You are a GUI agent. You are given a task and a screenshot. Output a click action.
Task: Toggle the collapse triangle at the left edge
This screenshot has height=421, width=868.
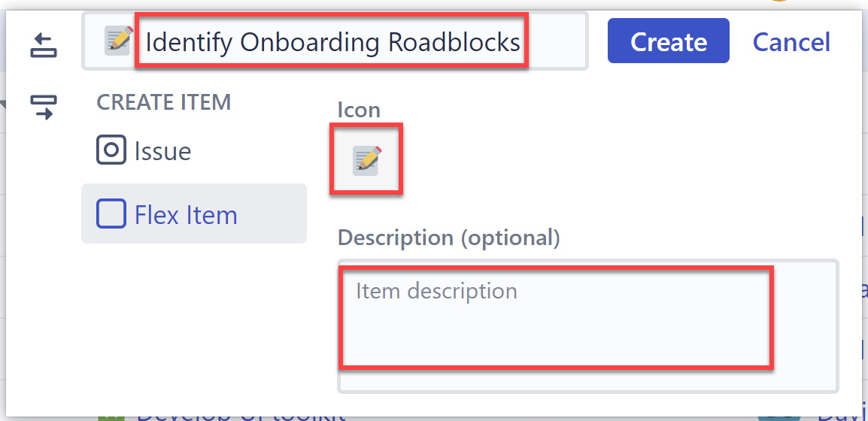point(3,104)
